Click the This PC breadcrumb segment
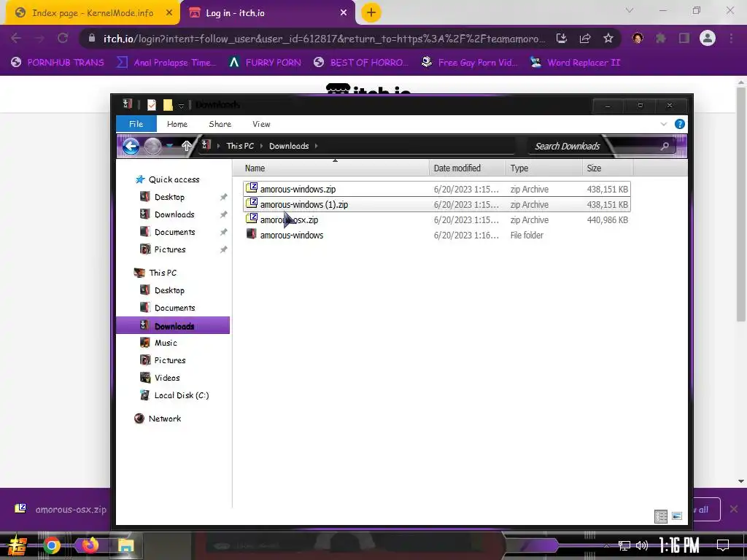 (x=240, y=146)
